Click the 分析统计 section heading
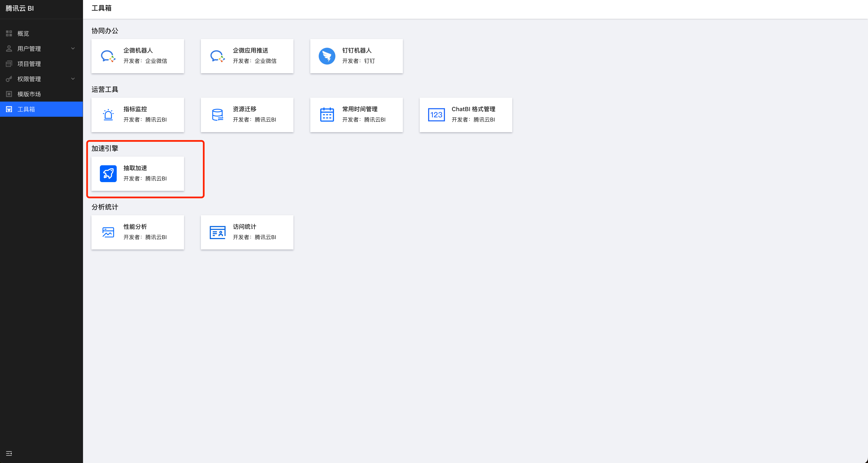 pyautogui.click(x=105, y=207)
